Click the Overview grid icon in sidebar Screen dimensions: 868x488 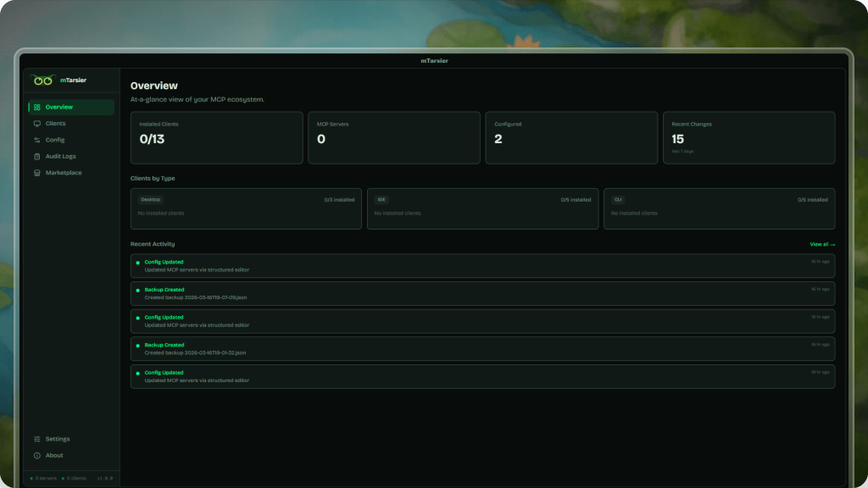point(37,108)
